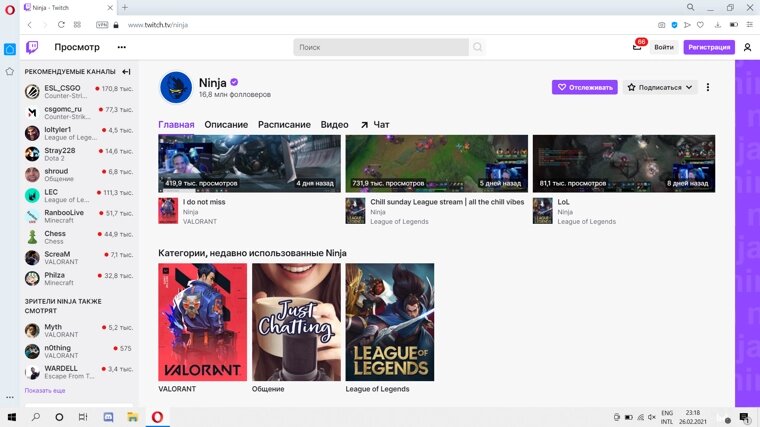Open Opera sidebar three-dot settings
This screenshot has height=427, width=760.
[x=10, y=397]
